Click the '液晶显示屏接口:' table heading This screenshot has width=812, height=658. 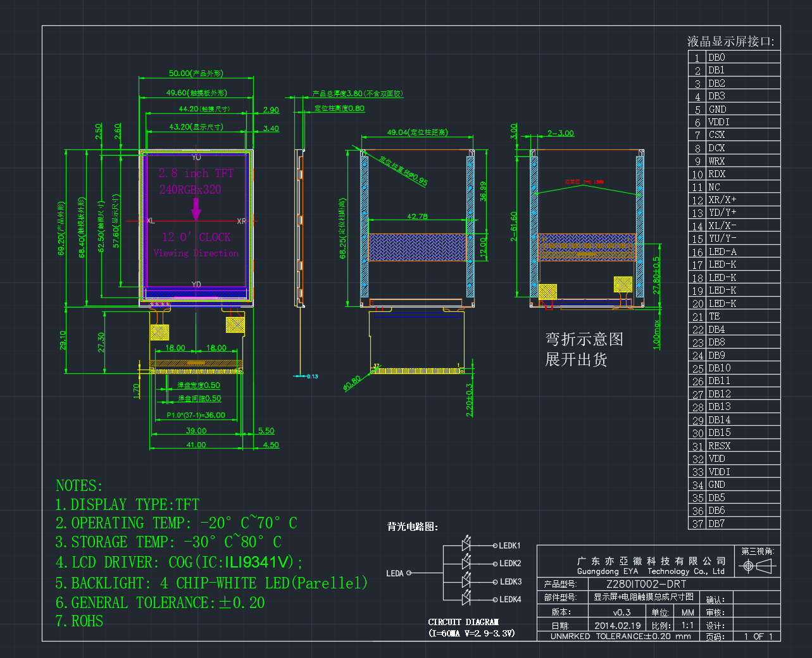coord(731,41)
